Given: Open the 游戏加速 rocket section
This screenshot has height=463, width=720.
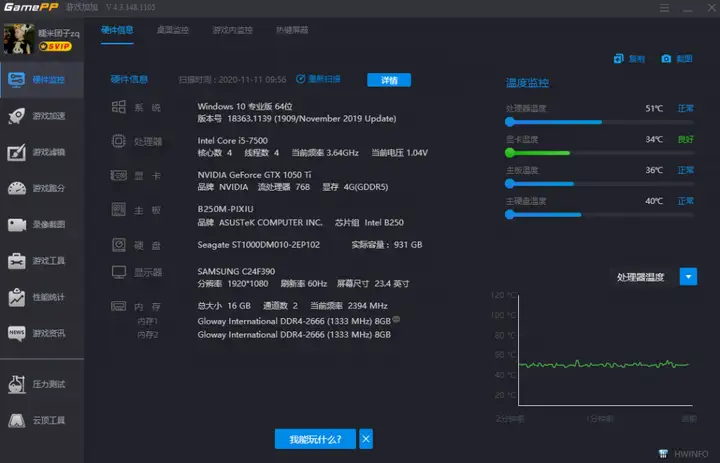Looking at the screenshot, I should pos(42,116).
